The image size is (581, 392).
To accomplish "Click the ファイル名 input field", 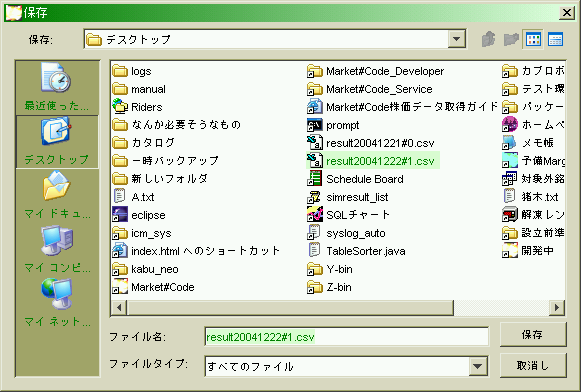I will 346,337.
